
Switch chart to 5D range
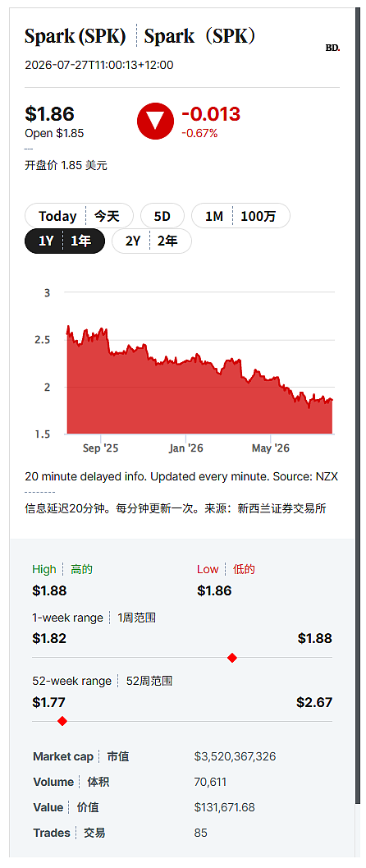(162, 216)
